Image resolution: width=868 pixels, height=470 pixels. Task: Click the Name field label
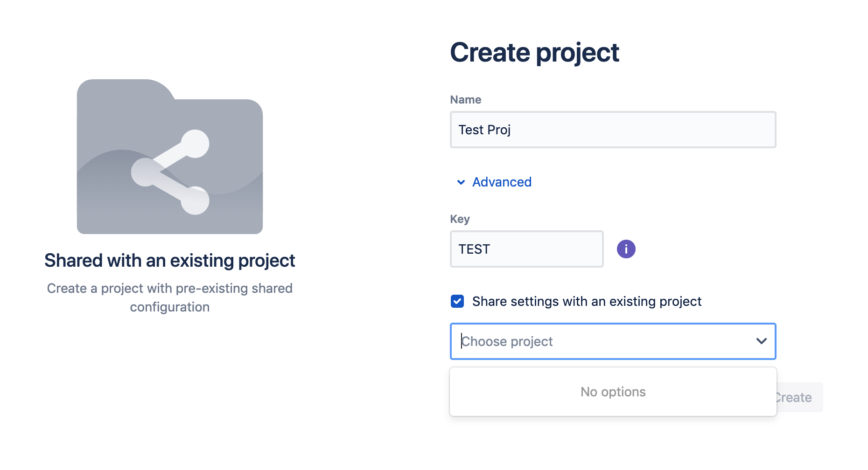(465, 100)
